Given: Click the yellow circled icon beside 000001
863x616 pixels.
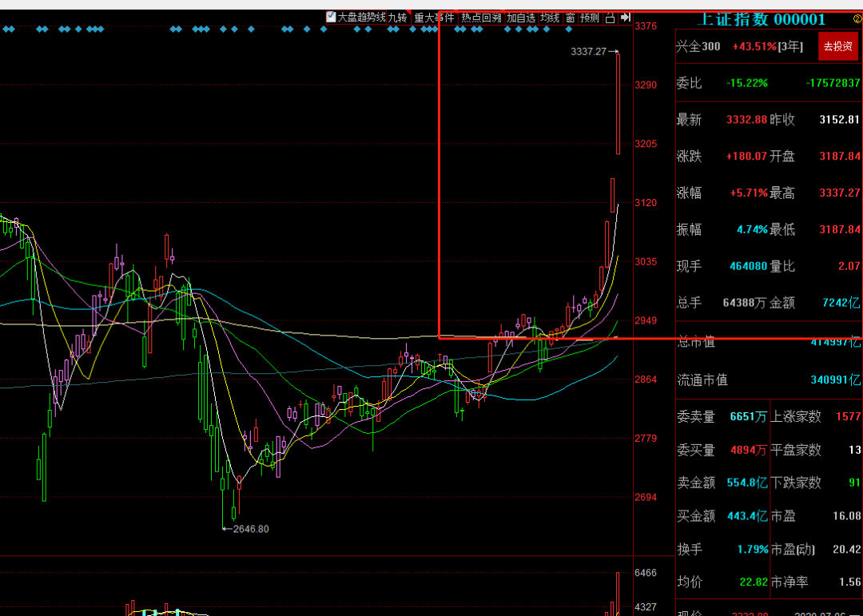Looking at the screenshot, I should 857,18.
